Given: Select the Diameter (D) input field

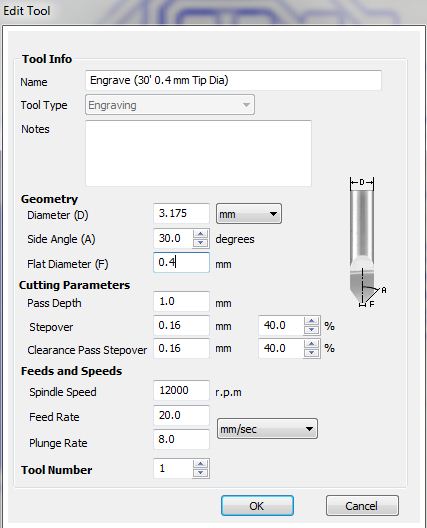Looking at the screenshot, I should 182,213.
